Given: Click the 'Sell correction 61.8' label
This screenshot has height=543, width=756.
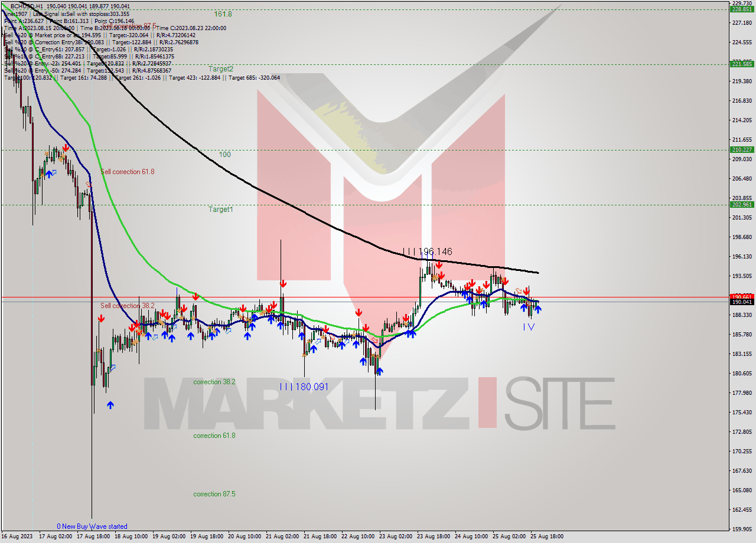Looking at the screenshot, I should (x=128, y=172).
